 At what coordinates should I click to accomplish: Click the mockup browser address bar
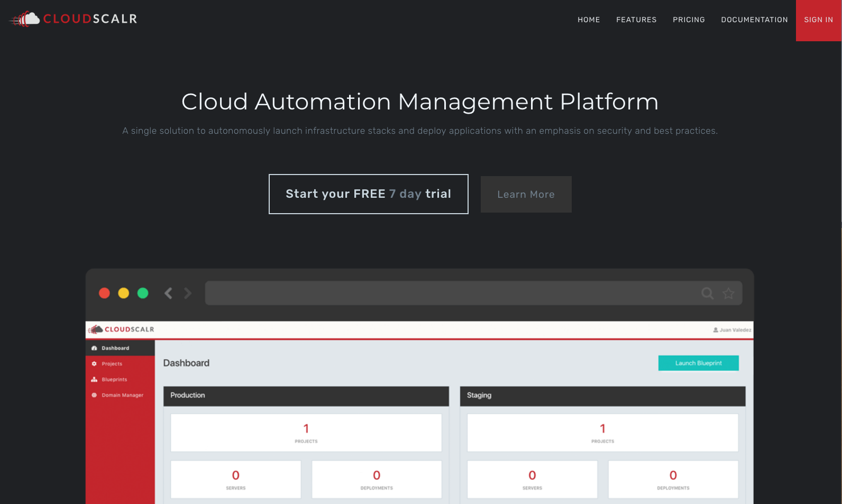coord(473,293)
